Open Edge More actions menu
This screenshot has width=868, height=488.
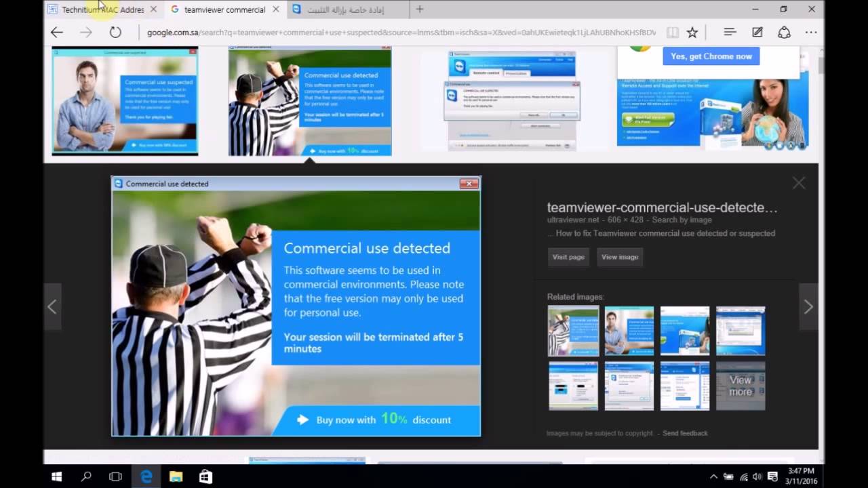[811, 32]
